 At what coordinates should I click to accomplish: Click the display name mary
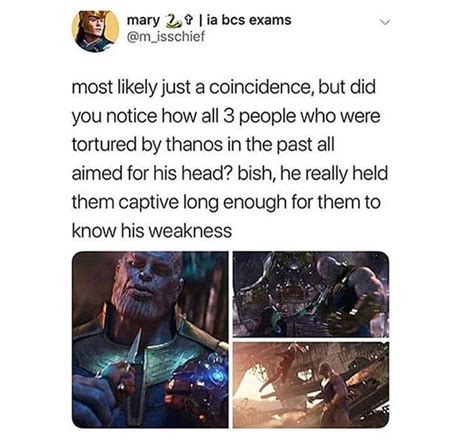point(144,20)
